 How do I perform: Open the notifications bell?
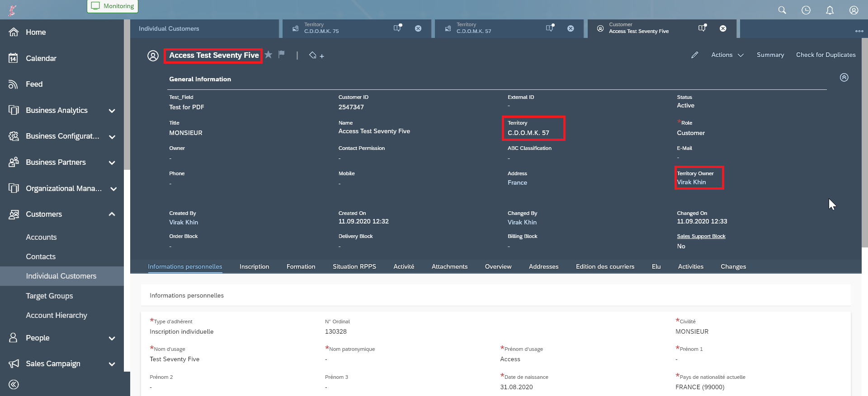click(x=830, y=10)
